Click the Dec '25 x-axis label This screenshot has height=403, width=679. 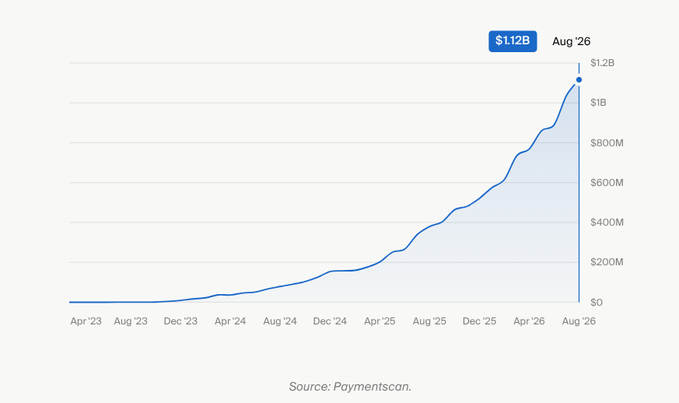[479, 321]
